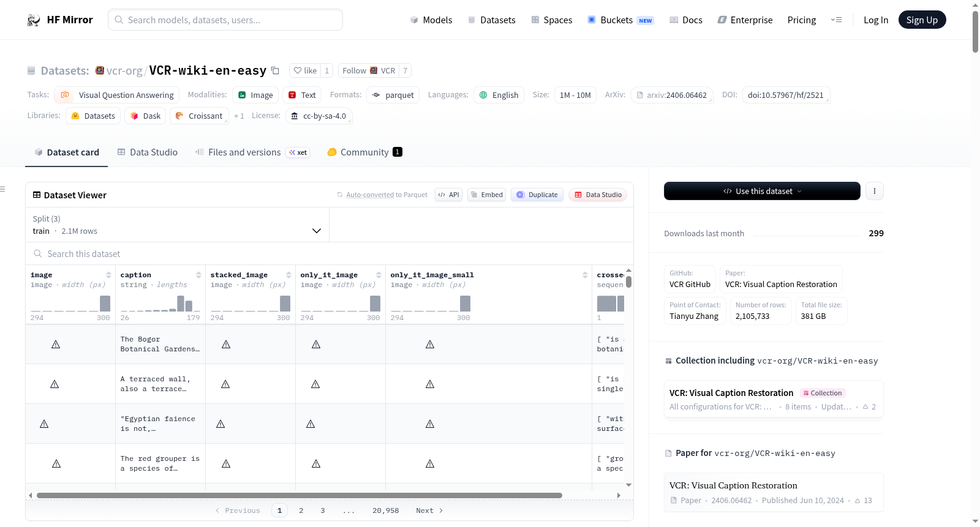980x527 pixels.
Task: Click the like heart button
Action: 305,70
